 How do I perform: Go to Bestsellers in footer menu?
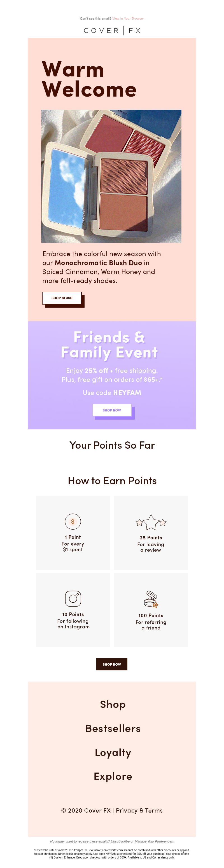(113, 728)
